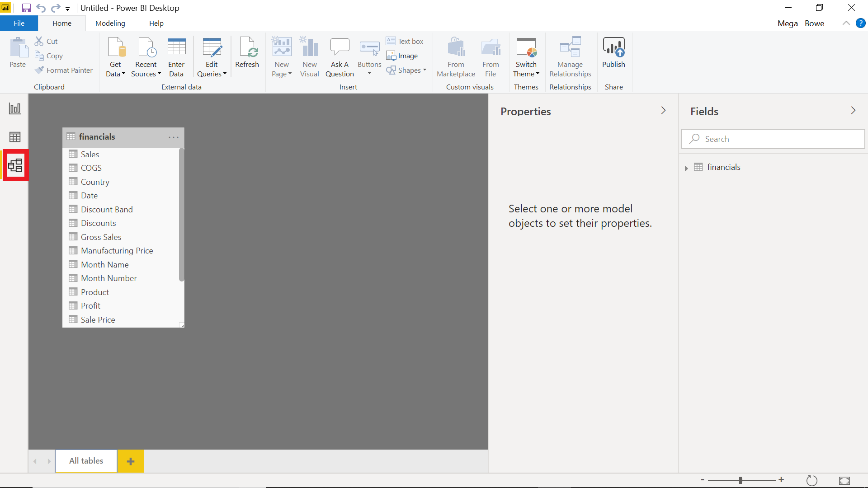Open the File menu
Viewport: 868px width, 488px height.
click(19, 23)
